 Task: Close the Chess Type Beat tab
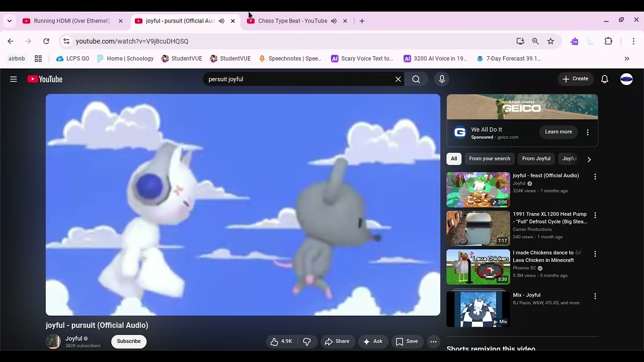tap(345, 21)
